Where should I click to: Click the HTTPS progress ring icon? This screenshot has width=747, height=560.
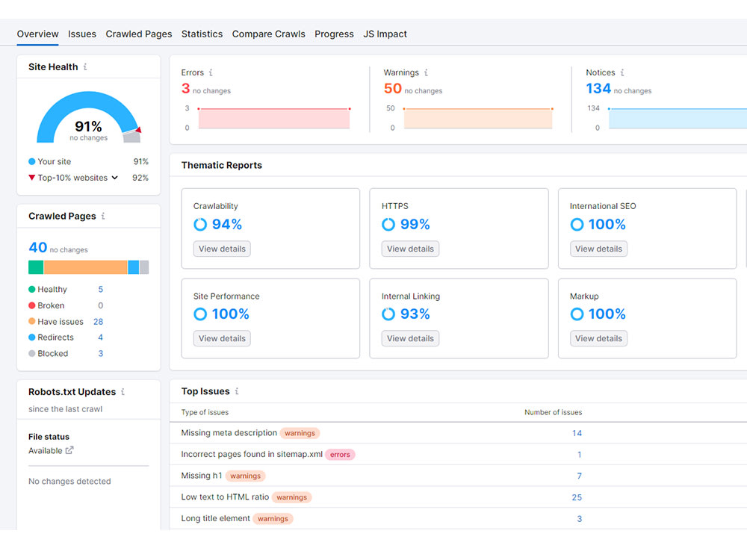click(x=388, y=224)
